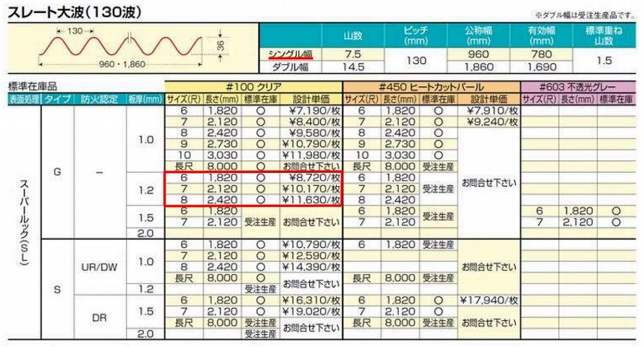Viewport: 644px width, 347px height.
Task: Click the ¥11,630/枚 price cell
Action: coord(311,199)
